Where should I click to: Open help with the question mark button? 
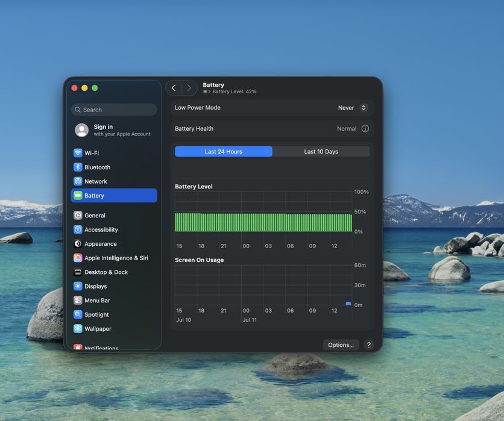pyautogui.click(x=369, y=345)
